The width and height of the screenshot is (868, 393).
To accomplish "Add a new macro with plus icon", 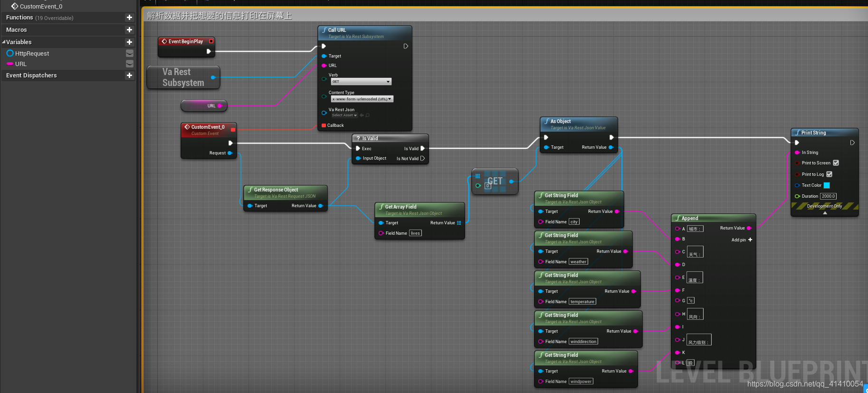I will (129, 30).
